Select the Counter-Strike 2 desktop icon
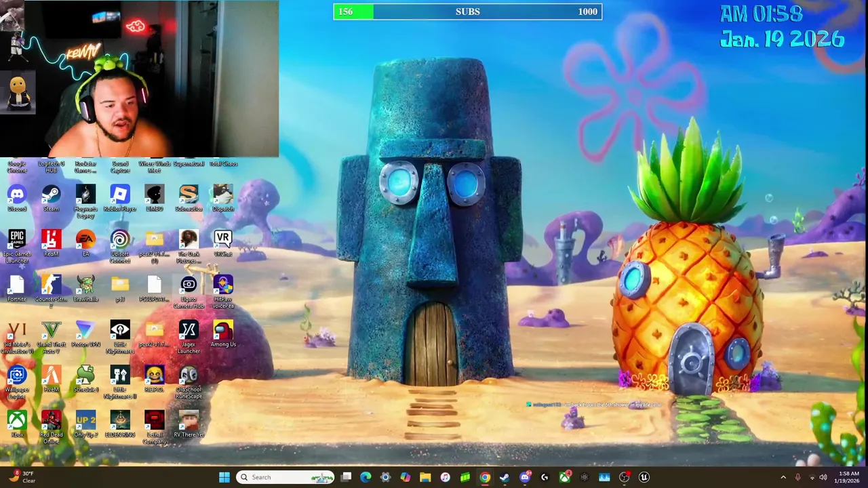 point(52,291)
